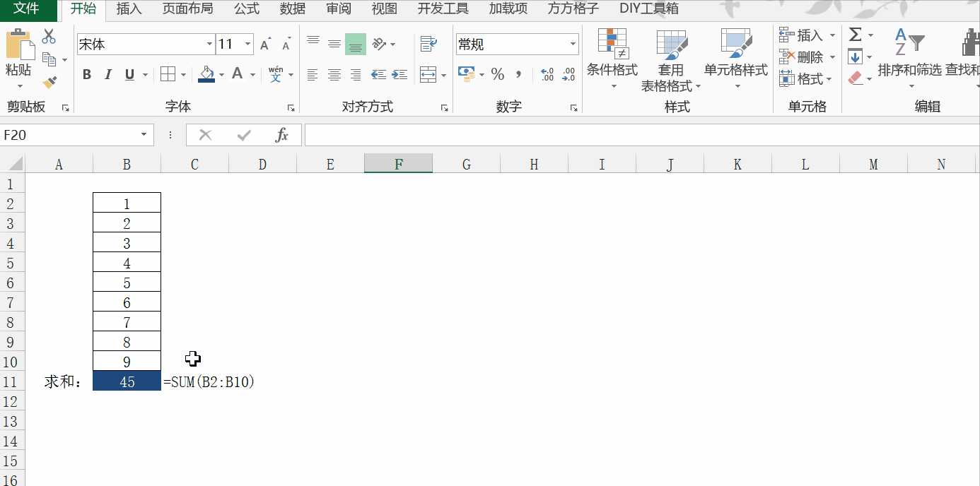The height and width of the screenshot is (486, 980).
Task: Click the Merge and Center icon
Action: (428, 74)
